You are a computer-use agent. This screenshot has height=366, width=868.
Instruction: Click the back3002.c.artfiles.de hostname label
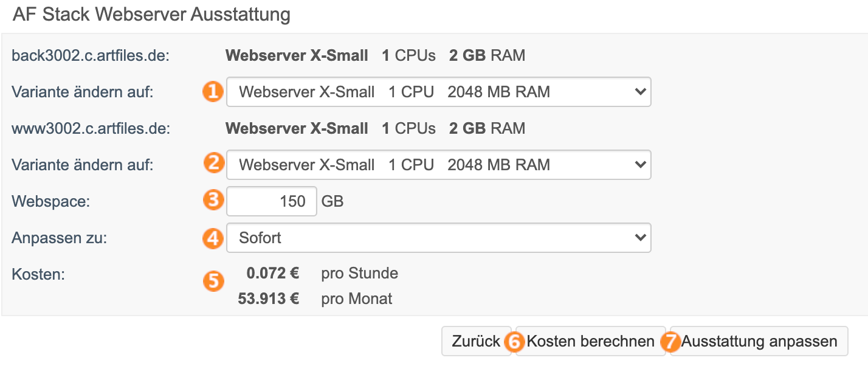(90, 56)
